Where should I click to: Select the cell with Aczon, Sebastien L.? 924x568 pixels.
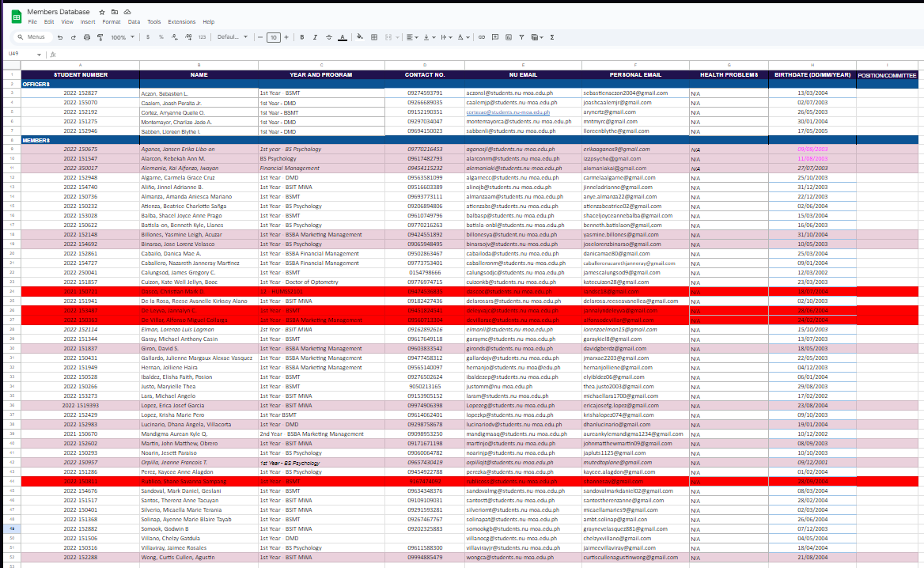tap(199, 93)
